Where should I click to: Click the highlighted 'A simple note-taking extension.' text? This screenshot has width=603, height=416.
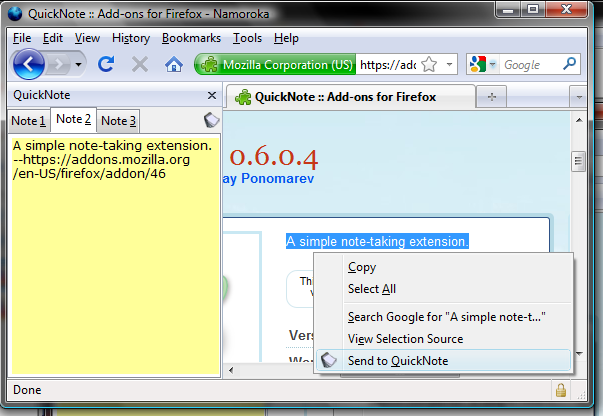coord(377,241)
